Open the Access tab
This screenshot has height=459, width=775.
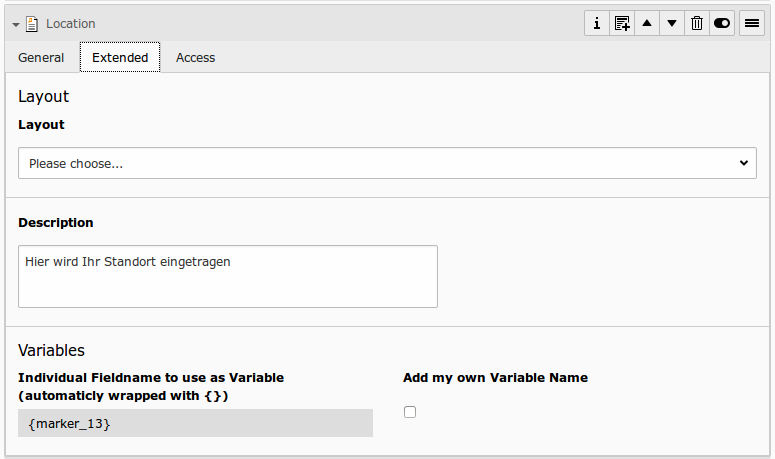click(x=195, y=58)
